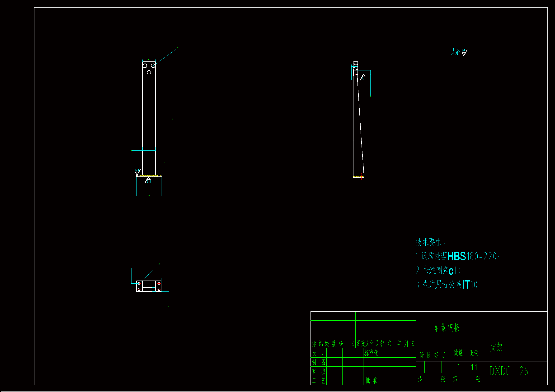
Task: Click the 技术要求 heading text
Action: pos(430,242)
